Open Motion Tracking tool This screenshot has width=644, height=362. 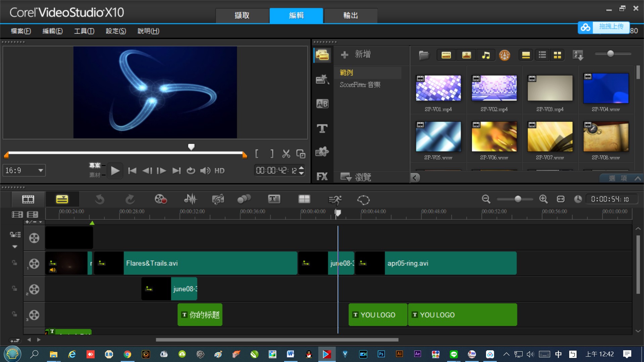(x=244, y=199)
